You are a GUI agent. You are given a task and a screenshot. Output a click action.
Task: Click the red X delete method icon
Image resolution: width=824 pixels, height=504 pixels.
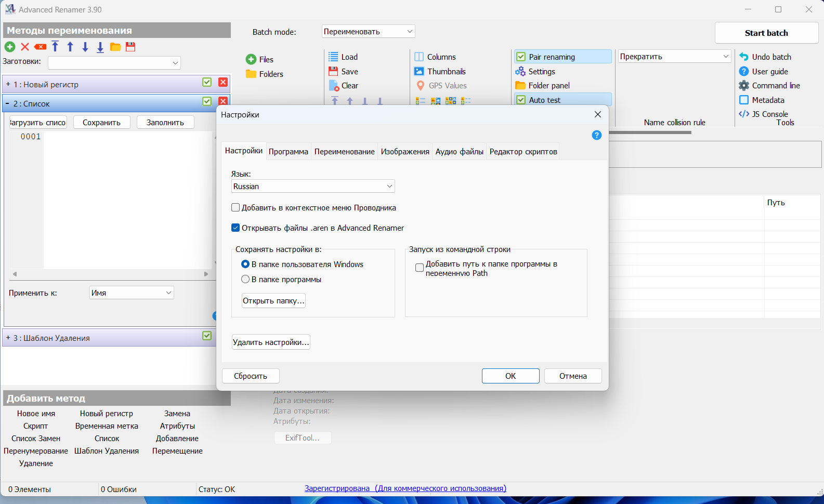25,47
